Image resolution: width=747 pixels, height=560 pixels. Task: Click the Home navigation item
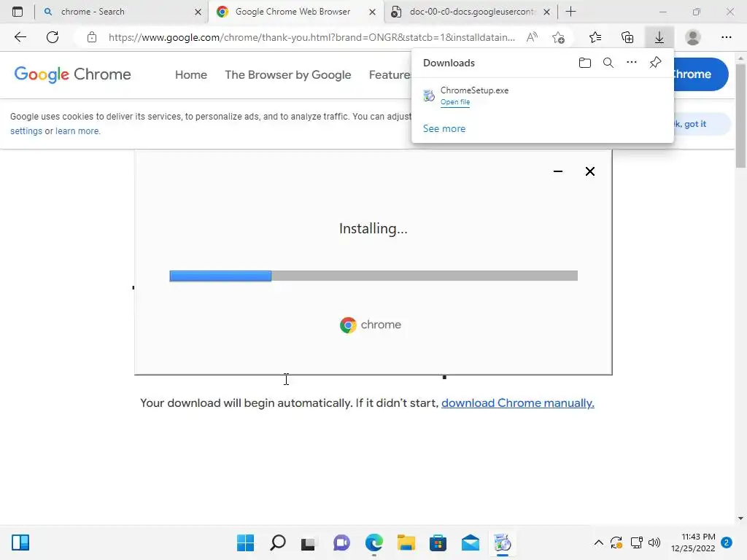tap(191, 75)
